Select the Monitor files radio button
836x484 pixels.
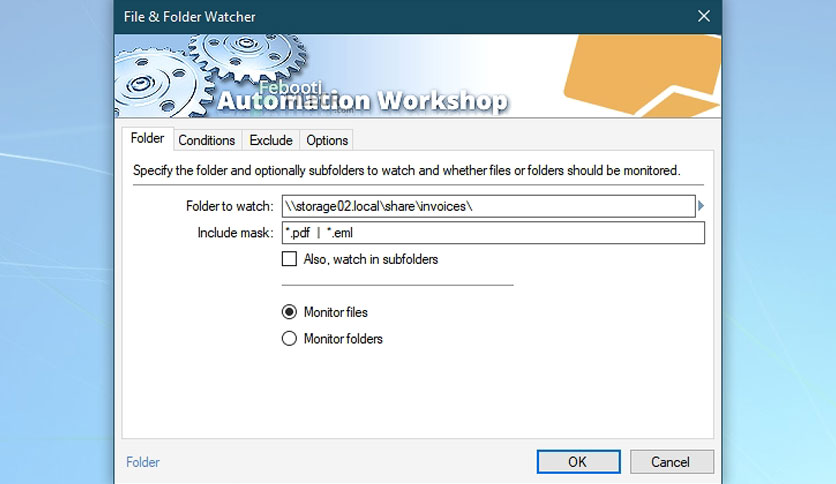[289, 312]
